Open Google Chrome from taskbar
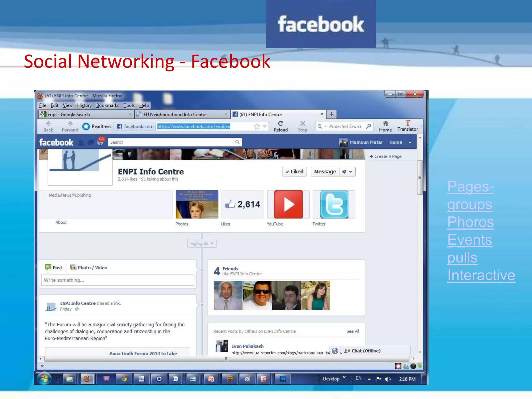The image size is (532, 399). pyautogui.click(x=124, y=379)
